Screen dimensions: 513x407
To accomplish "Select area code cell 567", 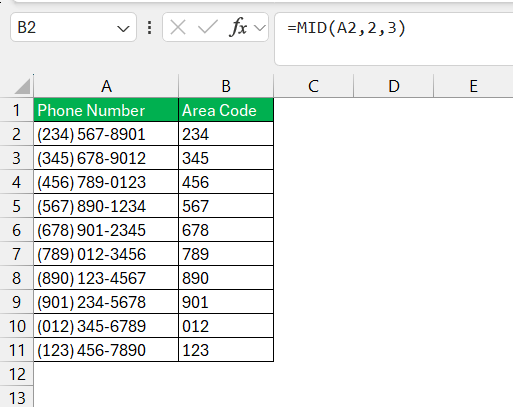I will click(226, 206).
